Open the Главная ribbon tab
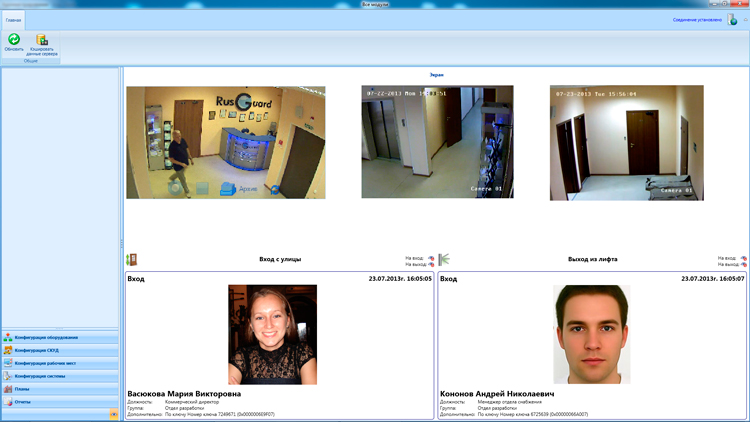The width and height of the screenshot is (750, 422). [13, 20]
